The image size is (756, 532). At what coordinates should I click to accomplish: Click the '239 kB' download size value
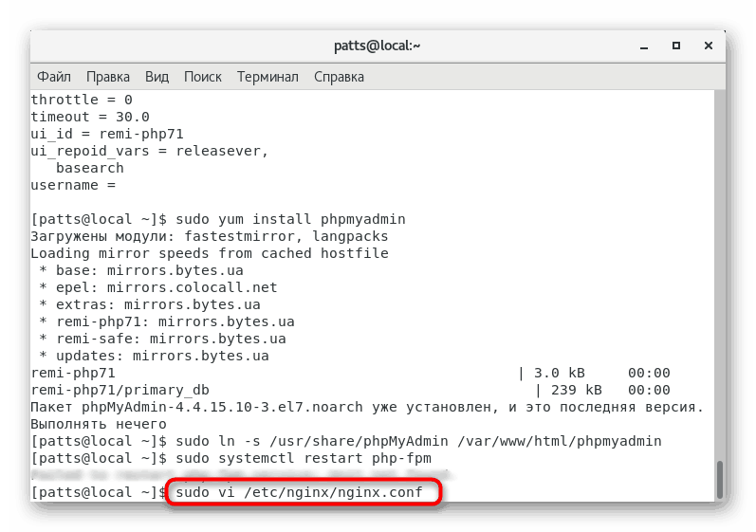point(576,391)
